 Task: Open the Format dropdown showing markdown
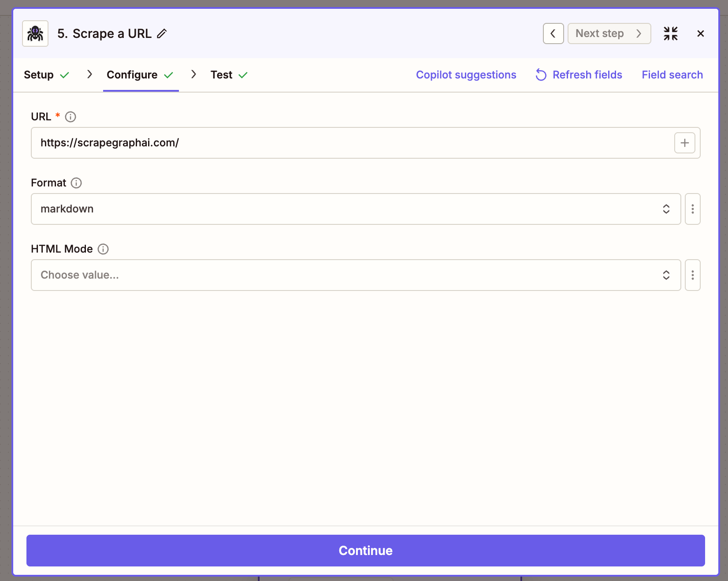tap(356, 209)
